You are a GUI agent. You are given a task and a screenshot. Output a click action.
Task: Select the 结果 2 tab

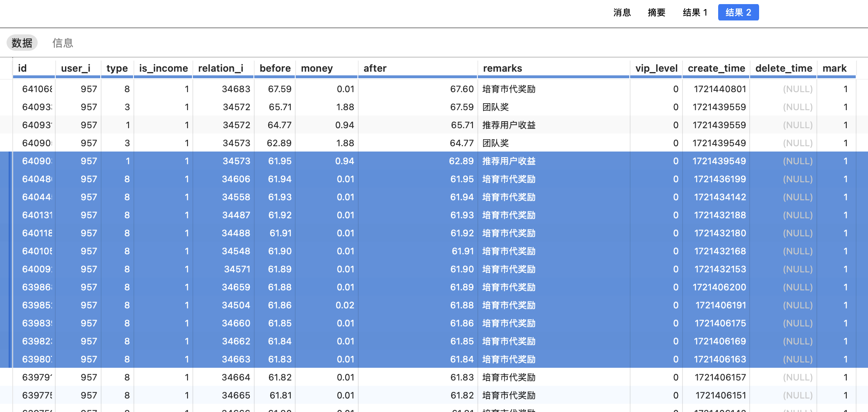(x=738, y=13)
